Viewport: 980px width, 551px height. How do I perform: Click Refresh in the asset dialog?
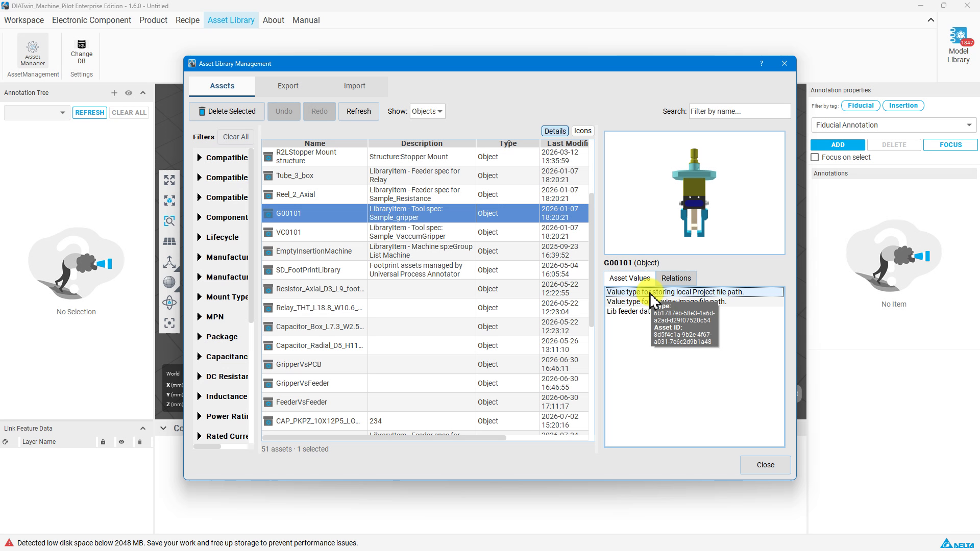tap(358, 111)
